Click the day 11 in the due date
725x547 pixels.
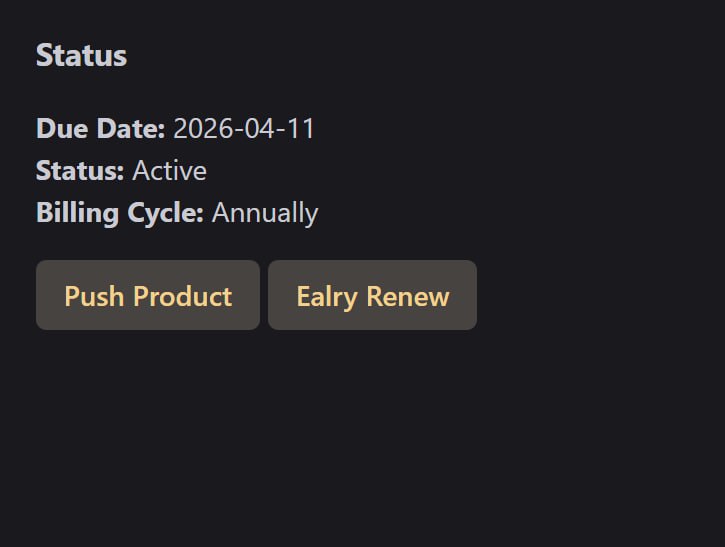(x=302, y=129)
